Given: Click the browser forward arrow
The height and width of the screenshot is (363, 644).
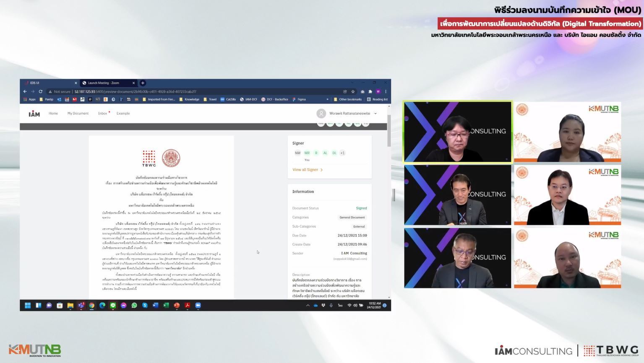Looking at the screenshot, I should [x=33, y=91].
